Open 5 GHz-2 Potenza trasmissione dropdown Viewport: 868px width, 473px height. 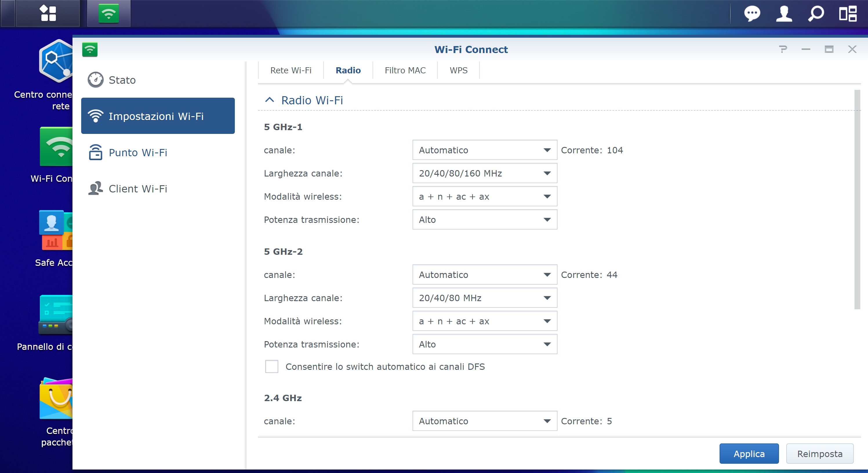pyautogui.click(x=484, y=344)
